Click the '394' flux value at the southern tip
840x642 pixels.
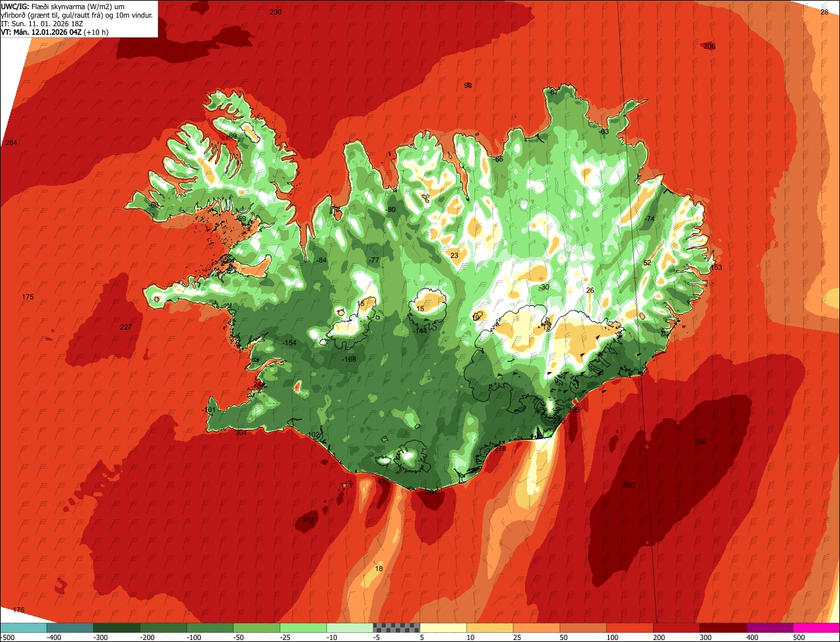click(432, 491)
